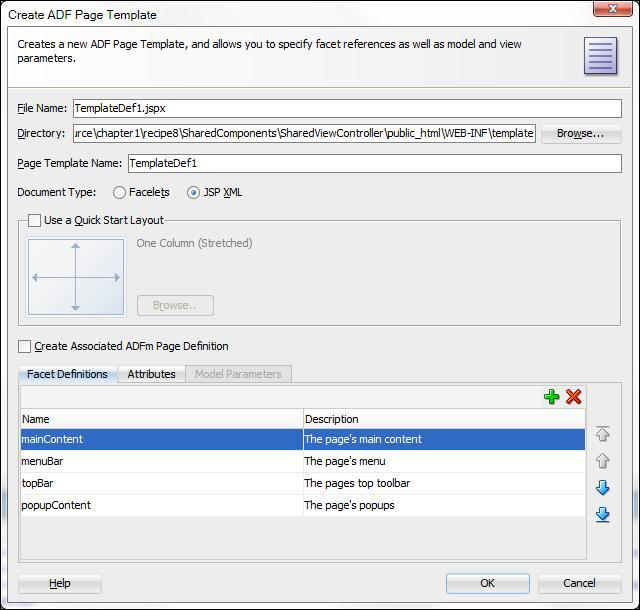
Task: Click the Name column header
Action: point(162,419)
